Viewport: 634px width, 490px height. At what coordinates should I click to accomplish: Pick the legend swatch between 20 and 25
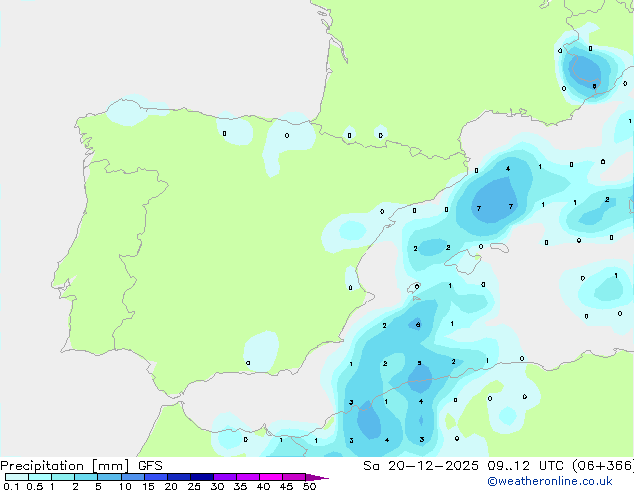pos(179,477)
